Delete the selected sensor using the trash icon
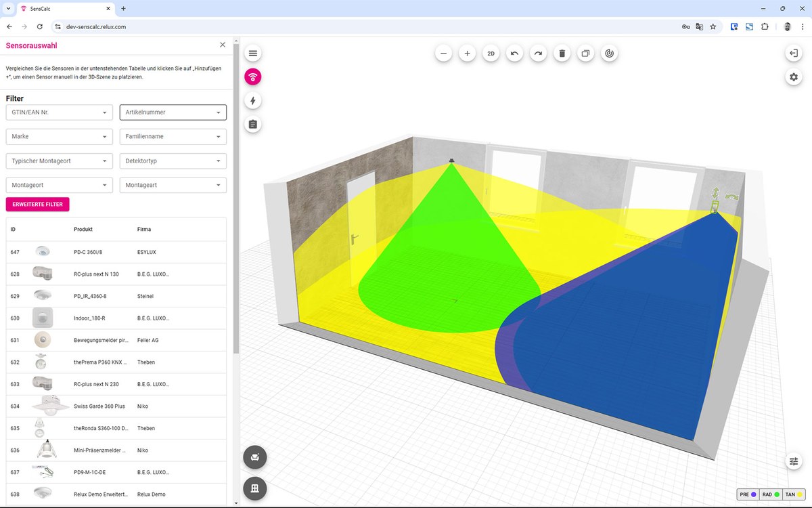This screenshot has height=508, width=812. point(562,53)
